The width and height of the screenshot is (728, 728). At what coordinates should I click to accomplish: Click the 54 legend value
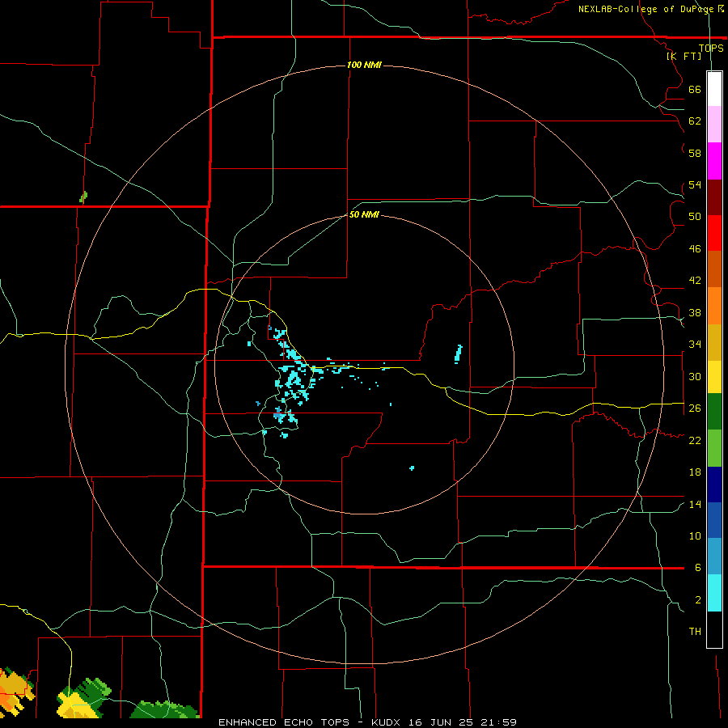(x=695, y=184)
